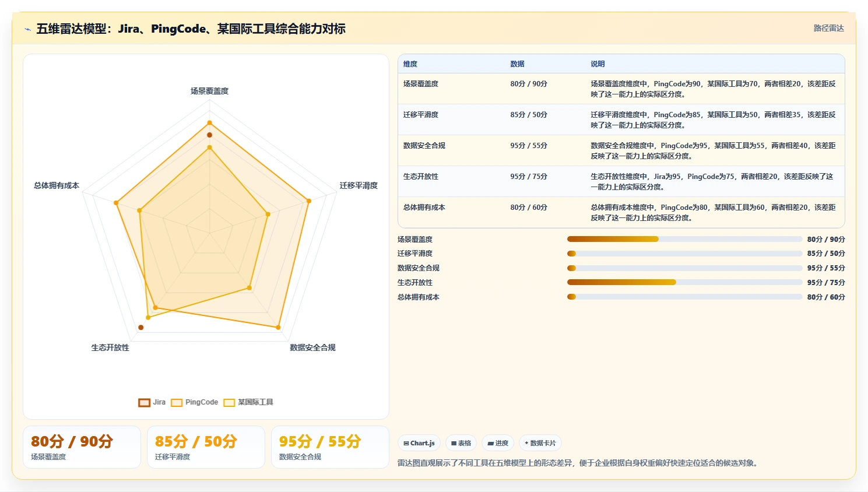Click the 五维雷达模型 panel title
The width and height of the screenshot is (868, 492).
pyautogui.click(x=191, y=29)
